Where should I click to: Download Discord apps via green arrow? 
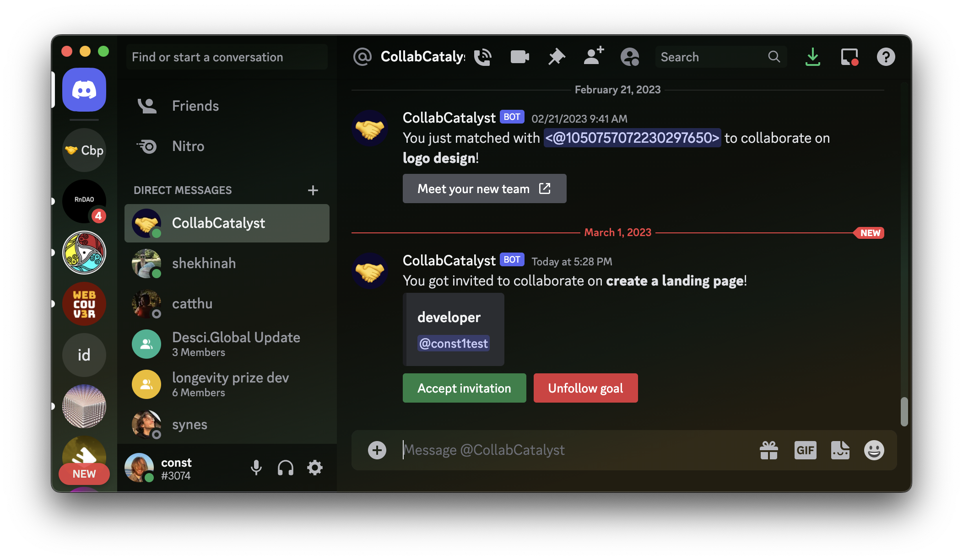(813, 57)
